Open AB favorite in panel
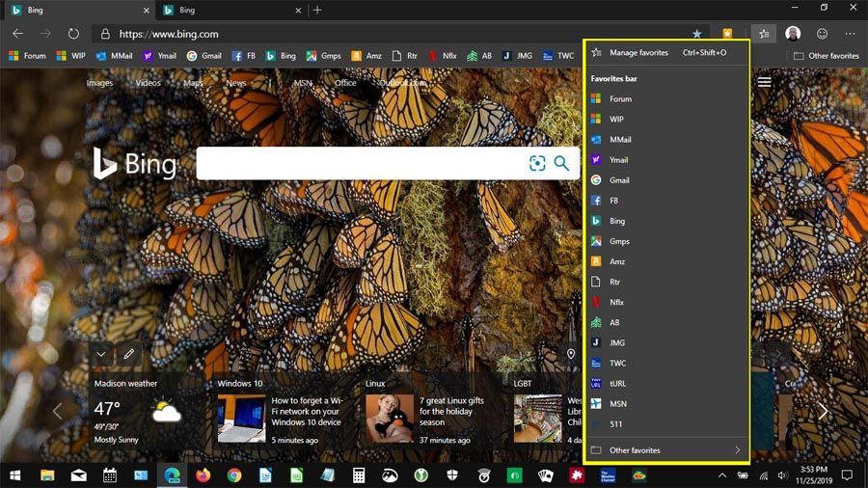 coord(666,322)
